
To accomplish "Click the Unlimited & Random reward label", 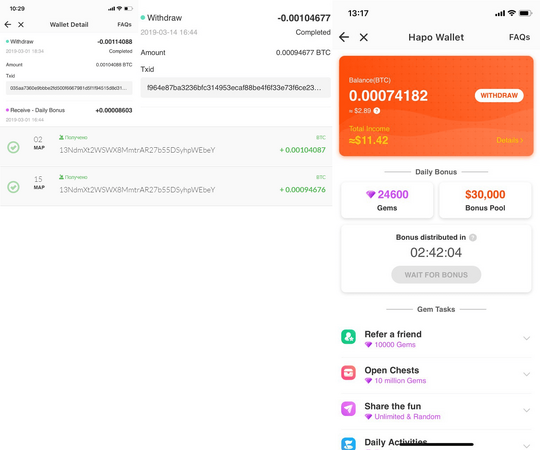I will coord(407,417).
